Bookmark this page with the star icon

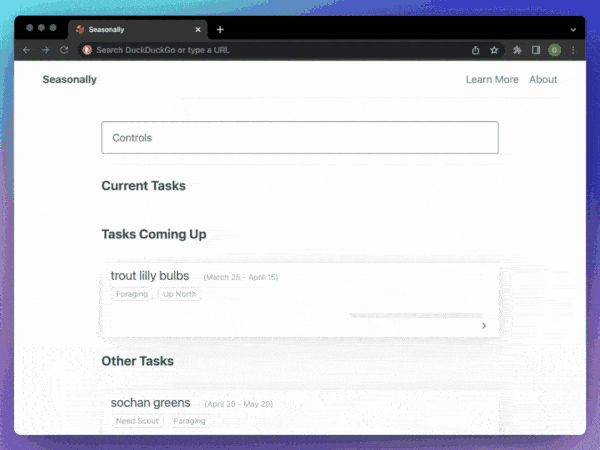tap(494, 50)
